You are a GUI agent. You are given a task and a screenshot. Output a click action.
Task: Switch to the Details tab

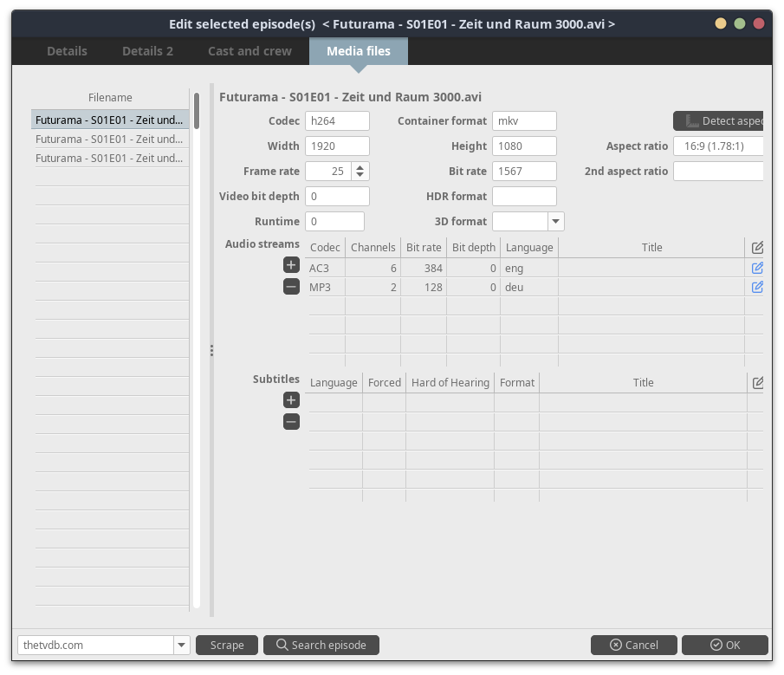67,51
